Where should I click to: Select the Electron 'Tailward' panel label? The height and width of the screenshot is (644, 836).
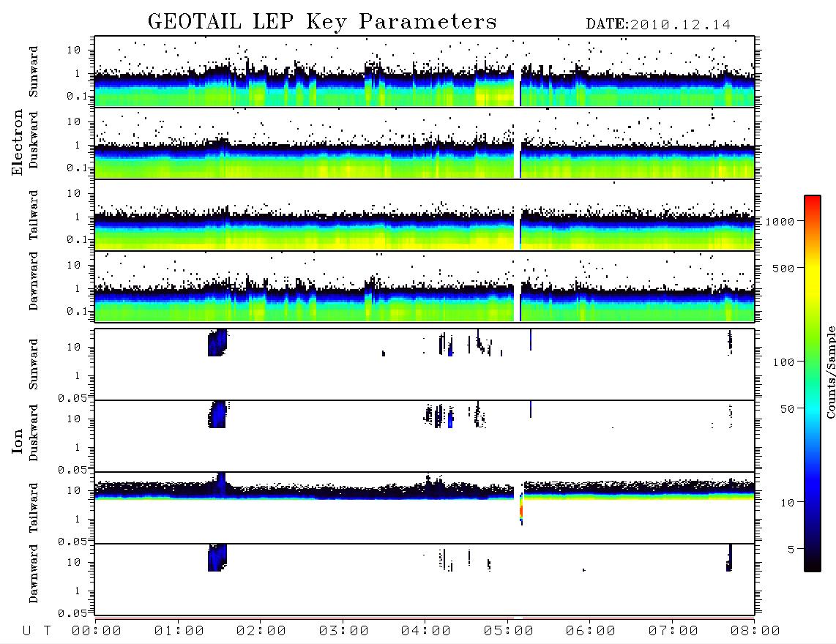pos(34,215)
